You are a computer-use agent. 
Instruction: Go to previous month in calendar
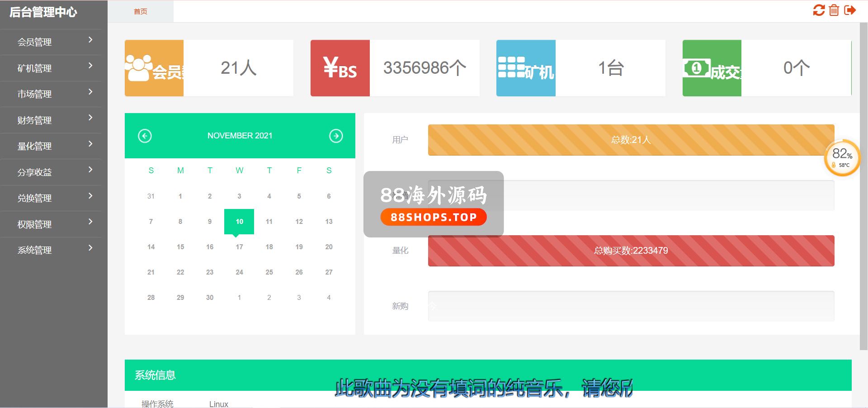coord(145,136)
